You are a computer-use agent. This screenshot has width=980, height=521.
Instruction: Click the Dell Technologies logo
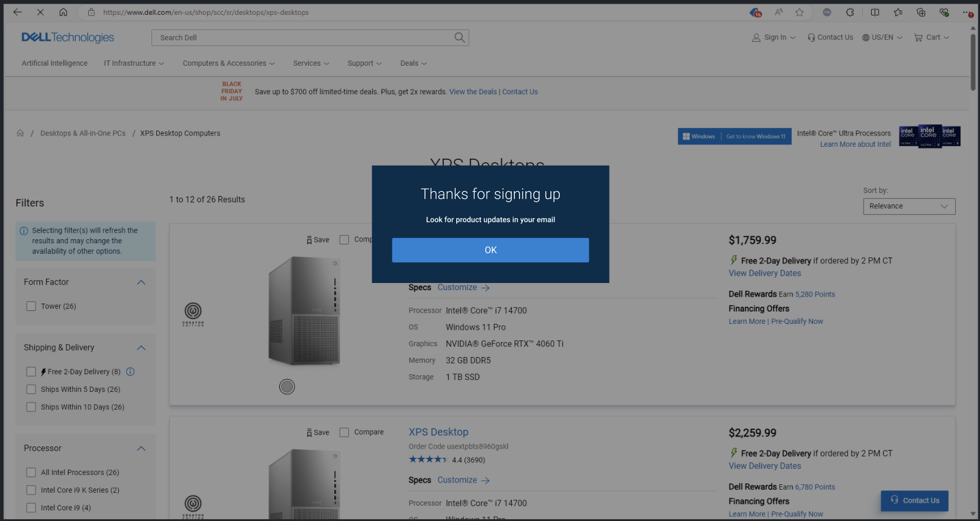click(67, 37)
